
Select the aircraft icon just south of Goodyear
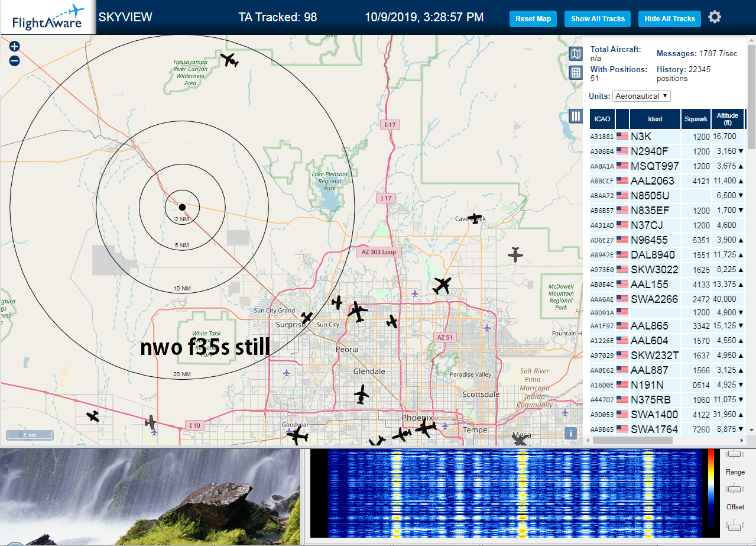point(297,437)
